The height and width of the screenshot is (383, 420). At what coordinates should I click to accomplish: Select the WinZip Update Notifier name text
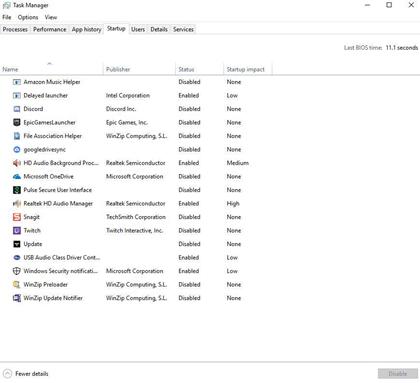coord(53,298)
